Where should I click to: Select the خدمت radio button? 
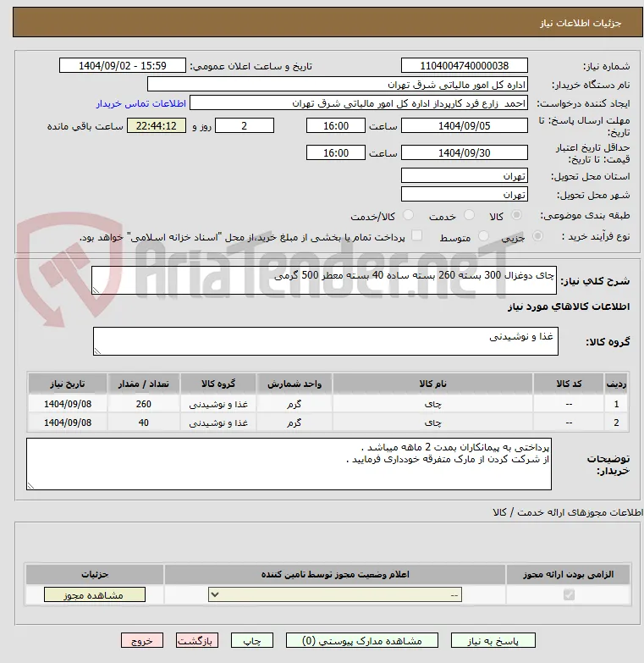tap(469, 215)
